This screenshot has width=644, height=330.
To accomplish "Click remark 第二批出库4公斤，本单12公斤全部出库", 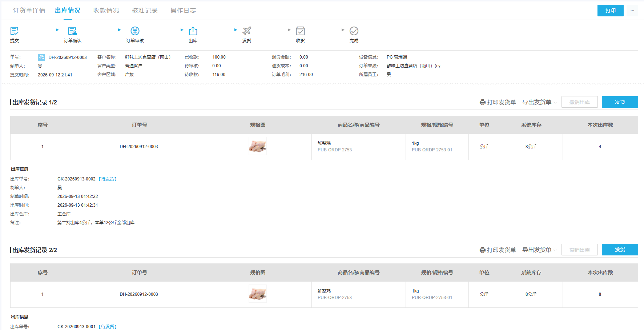I will (x=96, y=223).
